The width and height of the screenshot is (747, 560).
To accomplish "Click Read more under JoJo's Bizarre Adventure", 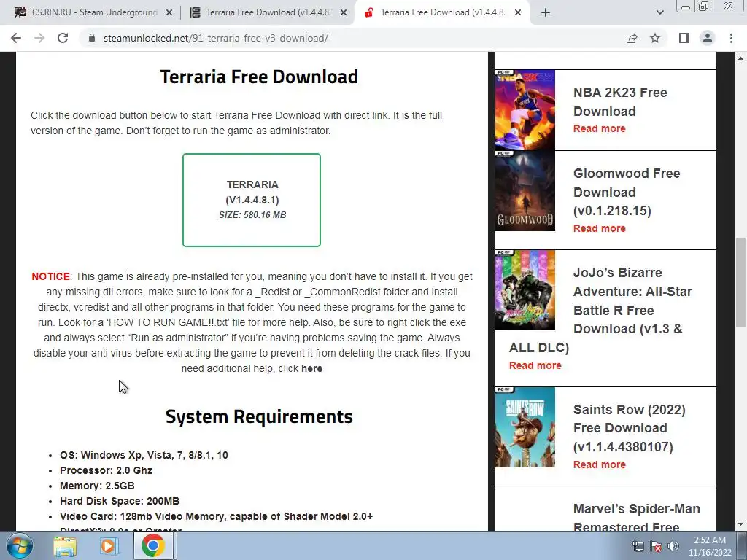I will point(535,366).
